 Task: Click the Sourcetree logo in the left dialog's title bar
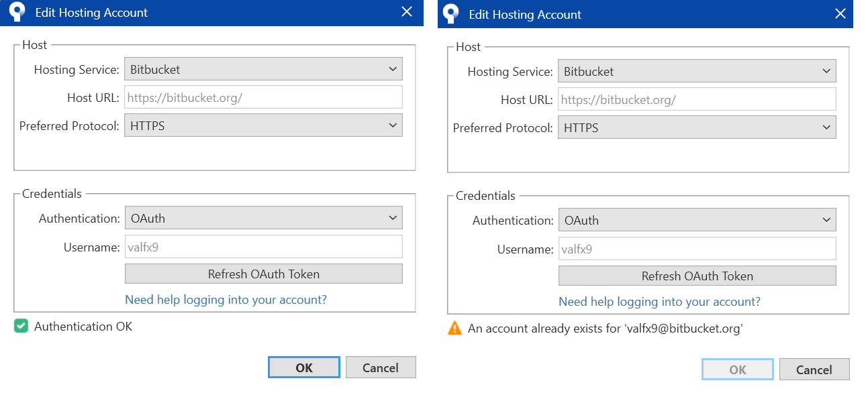pos(17,13)
